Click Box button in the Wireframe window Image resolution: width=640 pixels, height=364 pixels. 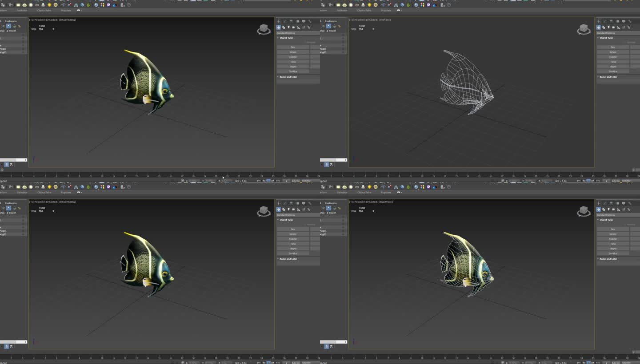613,47
